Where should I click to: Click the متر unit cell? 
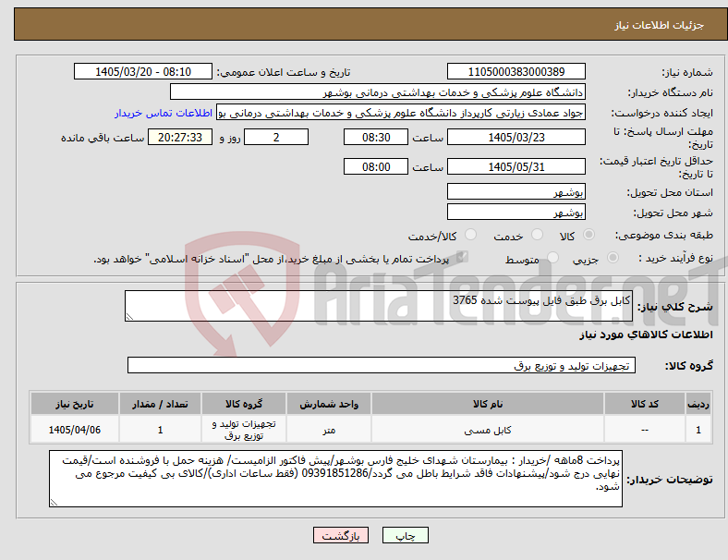point(329,430)
